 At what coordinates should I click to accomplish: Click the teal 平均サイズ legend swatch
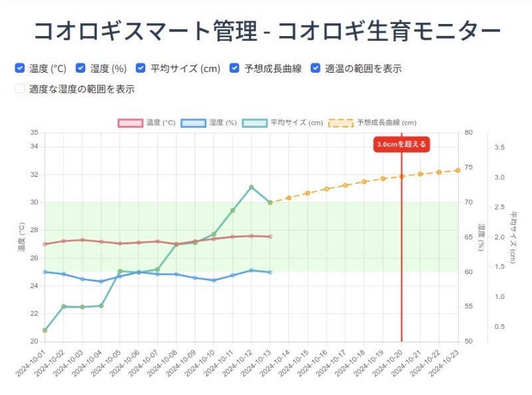[x=255, y=123]
